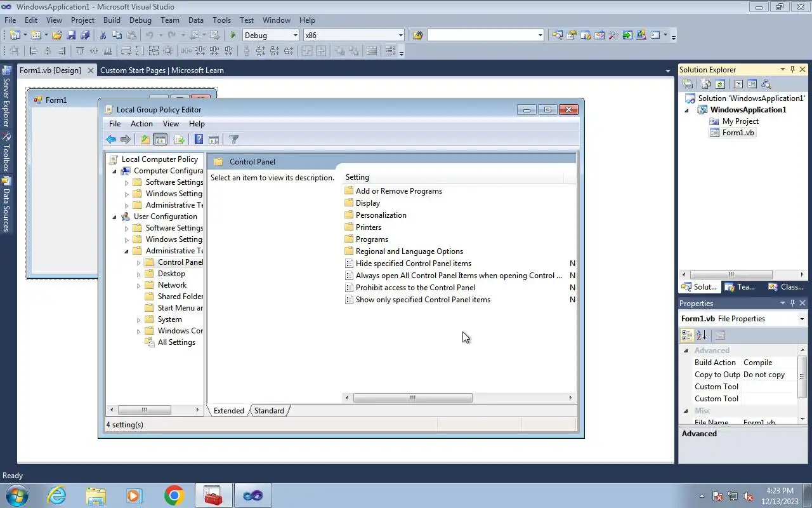Open the Data Sources side panel

[6, 204]
